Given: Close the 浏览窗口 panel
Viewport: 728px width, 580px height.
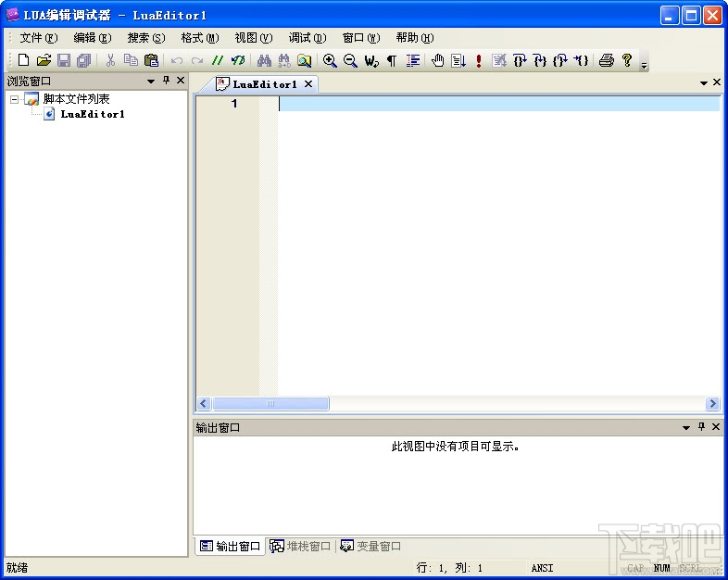Looking at the screenshot, I should [181, 81].
